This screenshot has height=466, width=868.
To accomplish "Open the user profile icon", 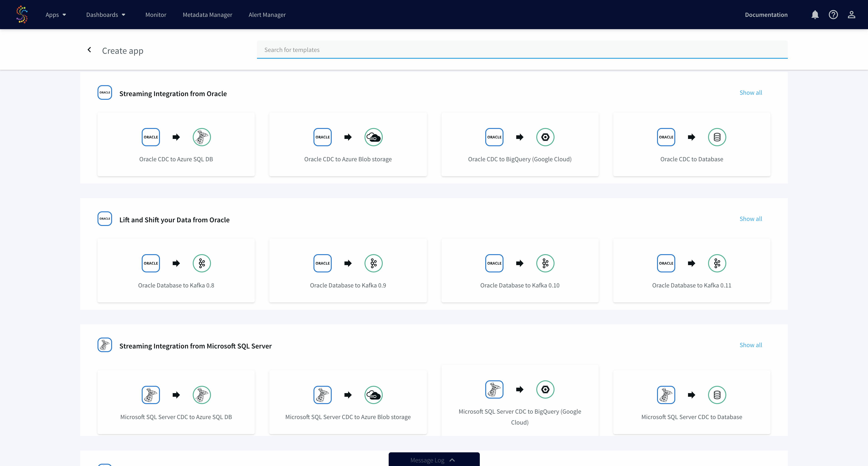I will coord(852,15).
